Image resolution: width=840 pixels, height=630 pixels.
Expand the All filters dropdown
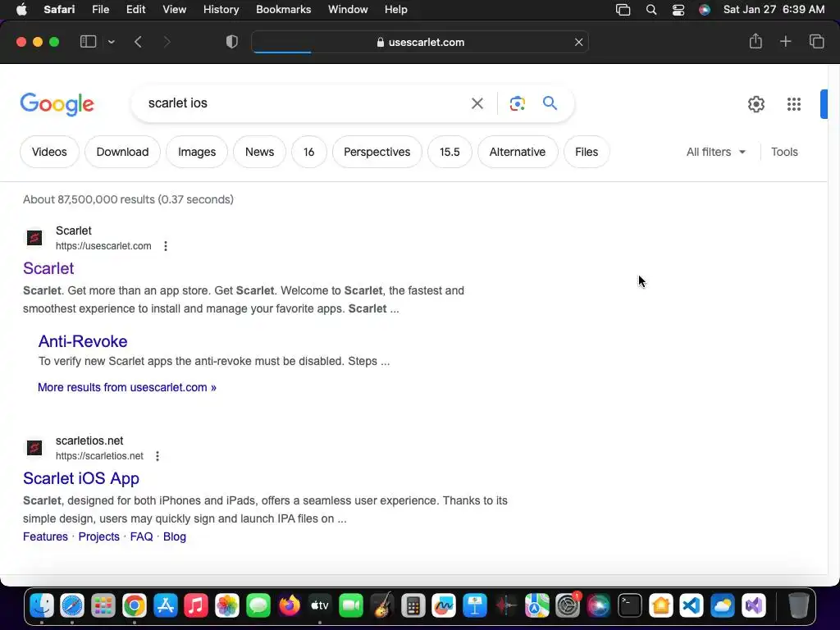pyautogui.click(x=715, y=152)
